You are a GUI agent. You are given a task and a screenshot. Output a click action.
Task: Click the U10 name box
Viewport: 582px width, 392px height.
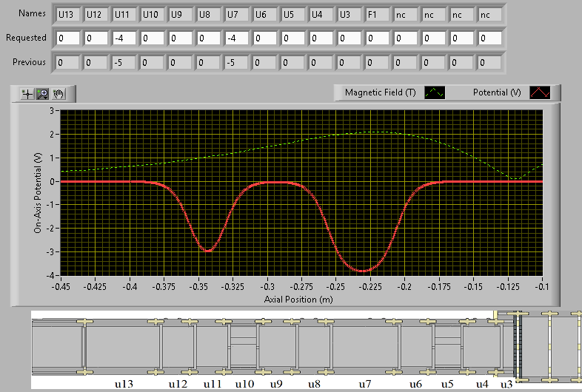153,15
